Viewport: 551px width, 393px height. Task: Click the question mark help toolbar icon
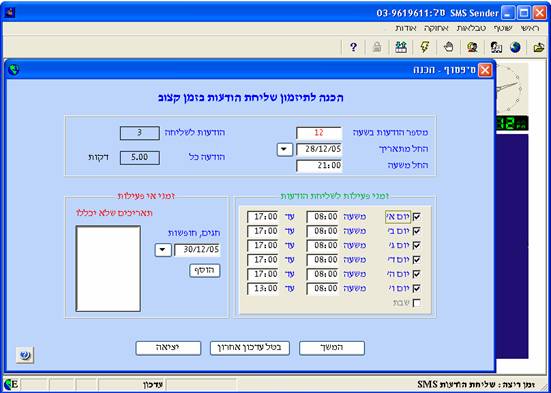[x=354, y=47]
